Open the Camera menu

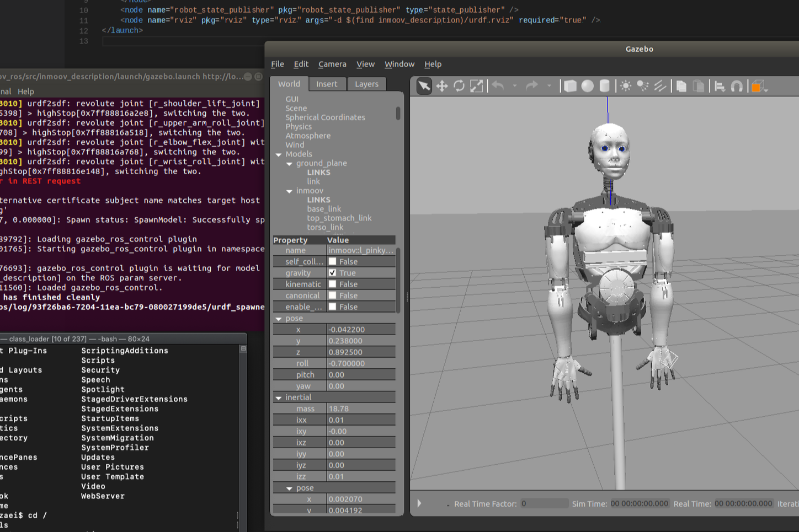point(332,64)
